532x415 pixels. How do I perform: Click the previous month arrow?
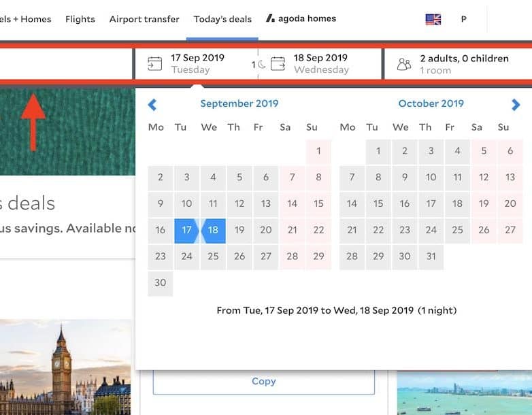[x=152, y=105]
